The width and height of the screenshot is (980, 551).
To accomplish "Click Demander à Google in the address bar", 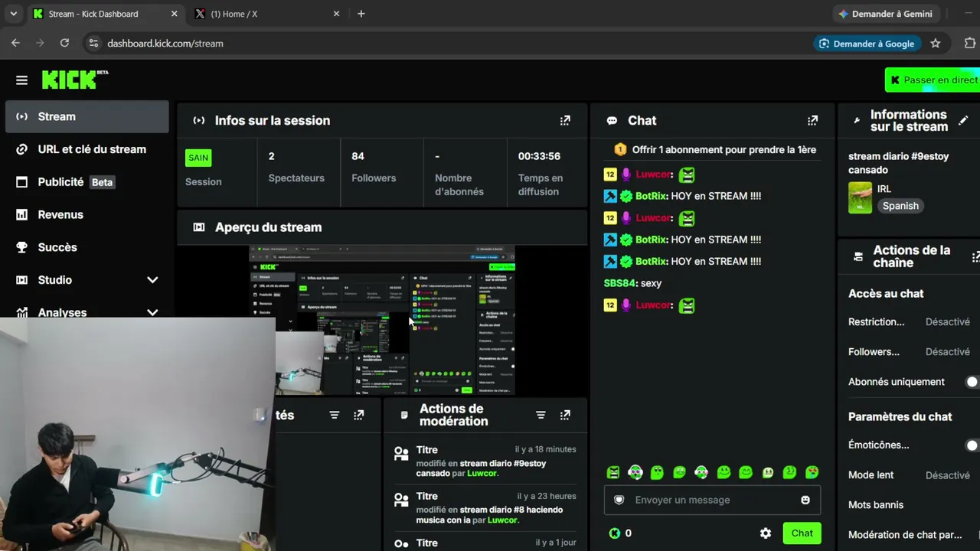I will 867,44.
